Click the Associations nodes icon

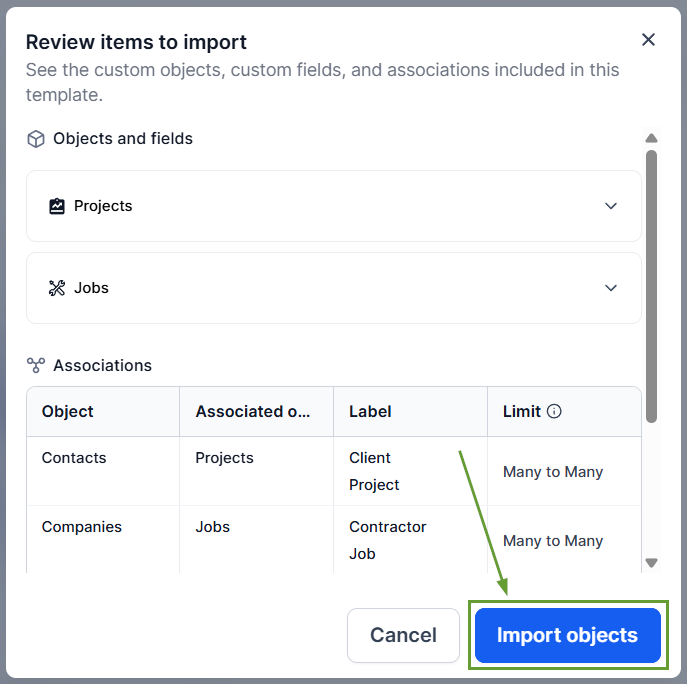pyautogui.click(x=36, y=365)
